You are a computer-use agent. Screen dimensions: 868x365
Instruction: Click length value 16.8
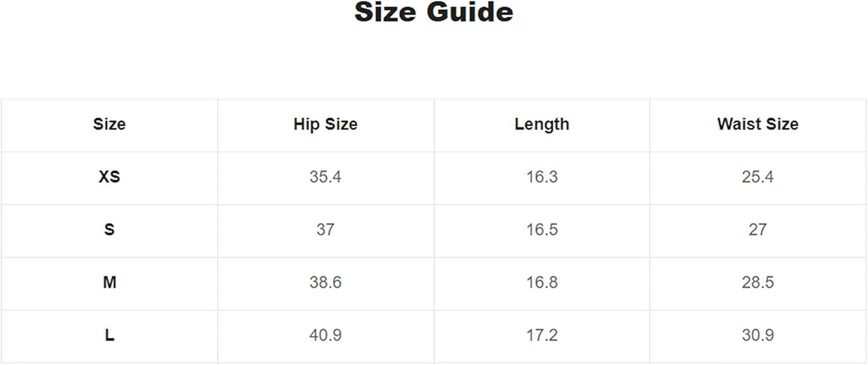tap(542, 282)
